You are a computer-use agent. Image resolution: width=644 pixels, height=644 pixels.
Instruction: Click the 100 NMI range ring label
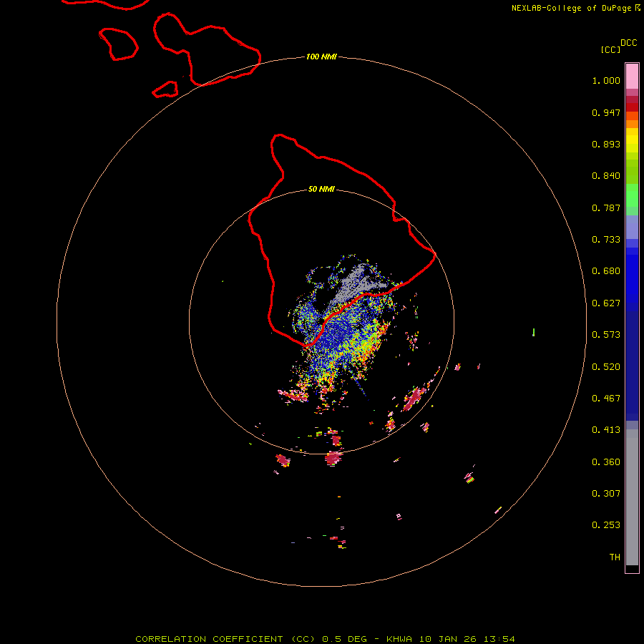(x=321, y=57)
